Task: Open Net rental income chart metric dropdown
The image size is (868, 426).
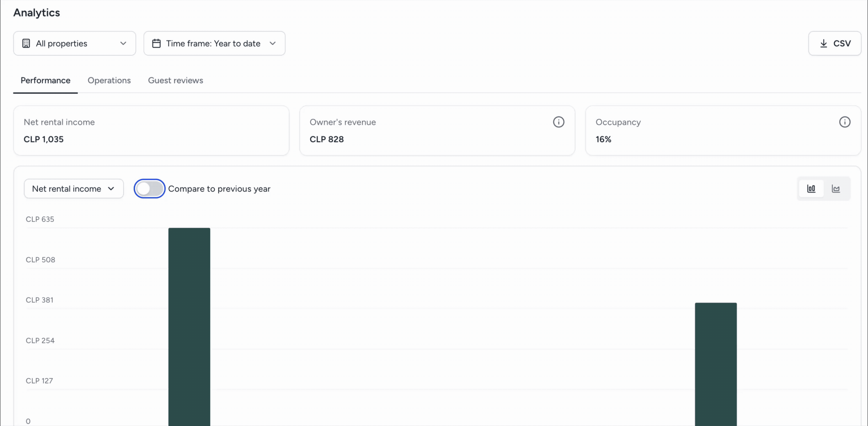Action: pyautogui.click(x=74, y=189)
